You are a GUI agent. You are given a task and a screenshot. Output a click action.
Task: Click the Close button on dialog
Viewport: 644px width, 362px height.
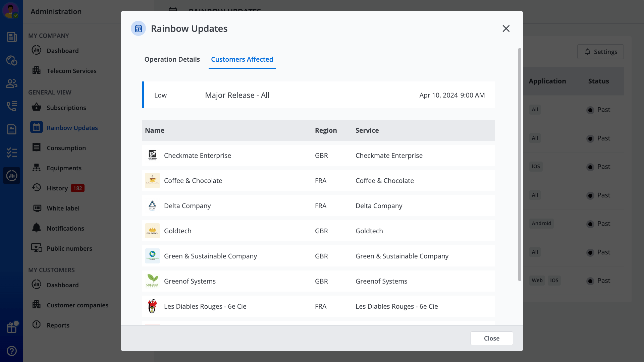(x=491, y=338)
